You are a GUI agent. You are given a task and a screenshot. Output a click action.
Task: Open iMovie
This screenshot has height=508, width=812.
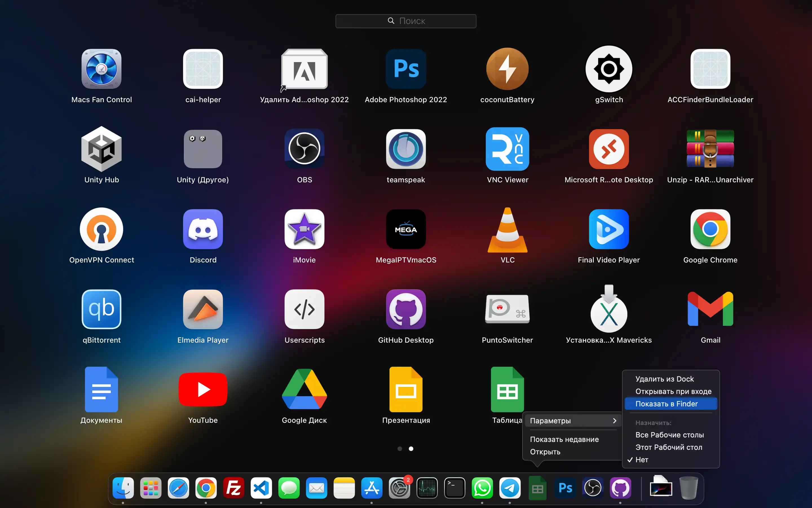[x=304, y=229]
